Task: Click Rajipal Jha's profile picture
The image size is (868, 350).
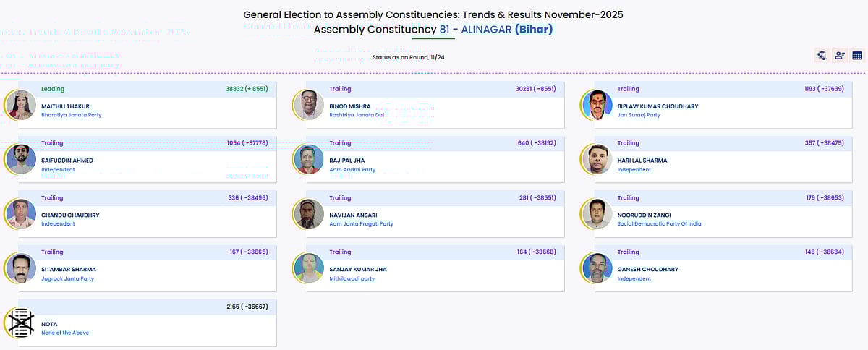Action: coord(309,160)
